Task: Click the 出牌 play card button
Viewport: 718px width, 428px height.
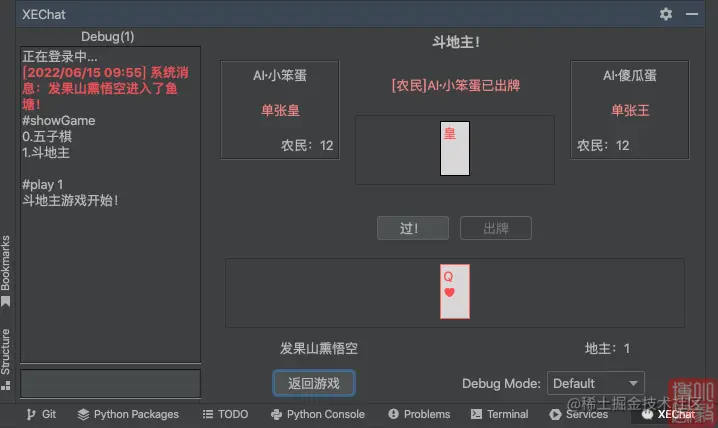Action: (x=496, y=228)
